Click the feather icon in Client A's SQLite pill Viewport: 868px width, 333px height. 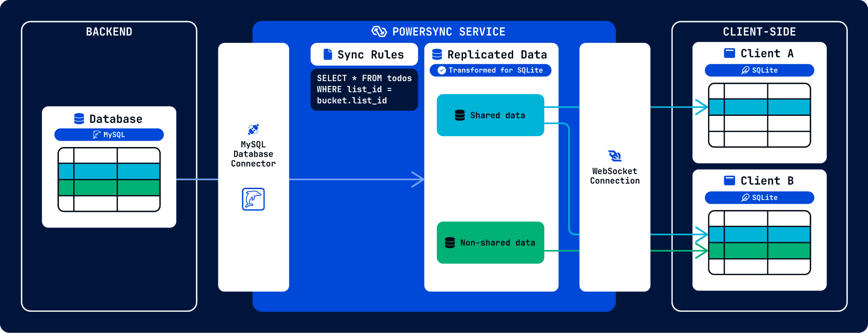pyautogui.click(x=745, y=70)
